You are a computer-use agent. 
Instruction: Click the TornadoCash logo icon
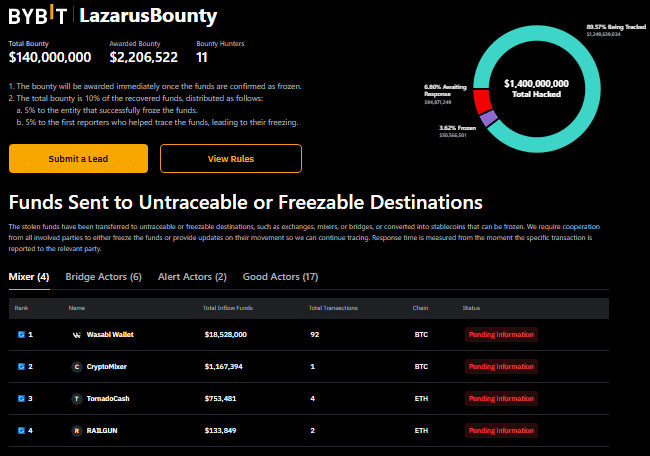tap(77, 398)
